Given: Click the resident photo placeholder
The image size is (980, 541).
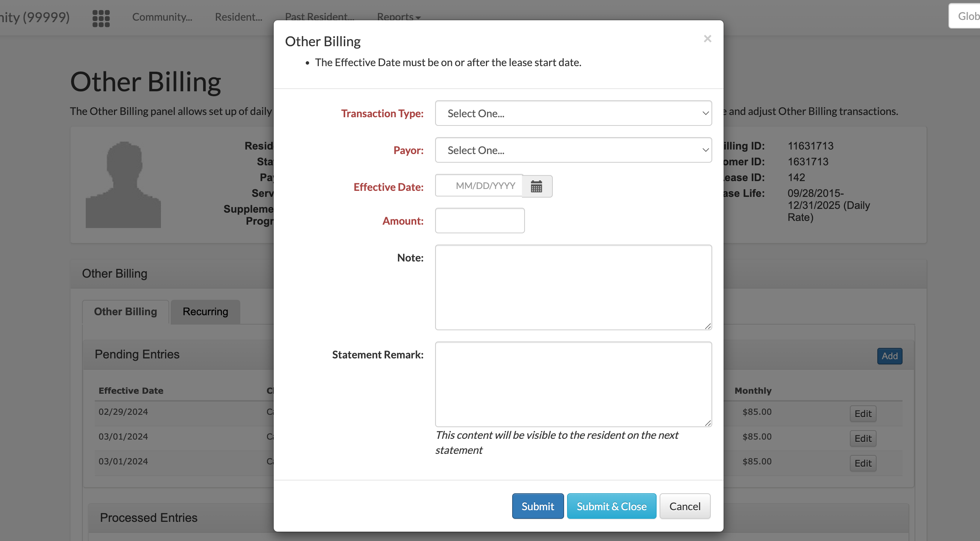Looking at the screenshot, I should pyautogui.click(x=123, y=184).
